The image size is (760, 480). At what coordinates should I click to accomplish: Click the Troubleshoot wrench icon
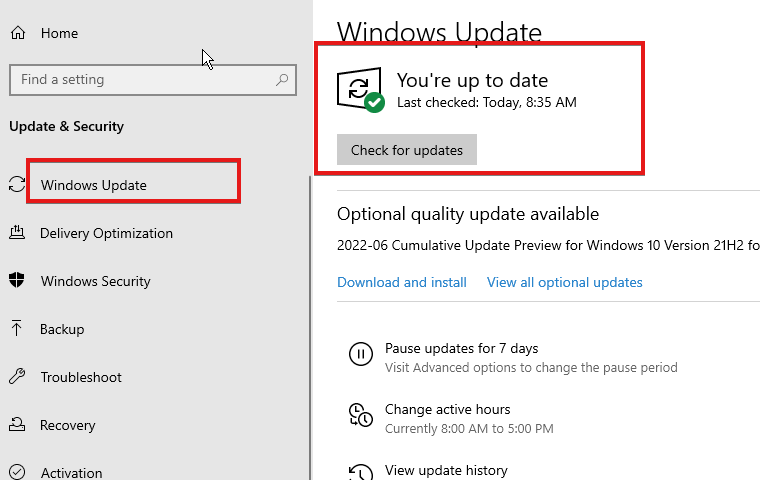pyautogui.click(x=17, y=376)
